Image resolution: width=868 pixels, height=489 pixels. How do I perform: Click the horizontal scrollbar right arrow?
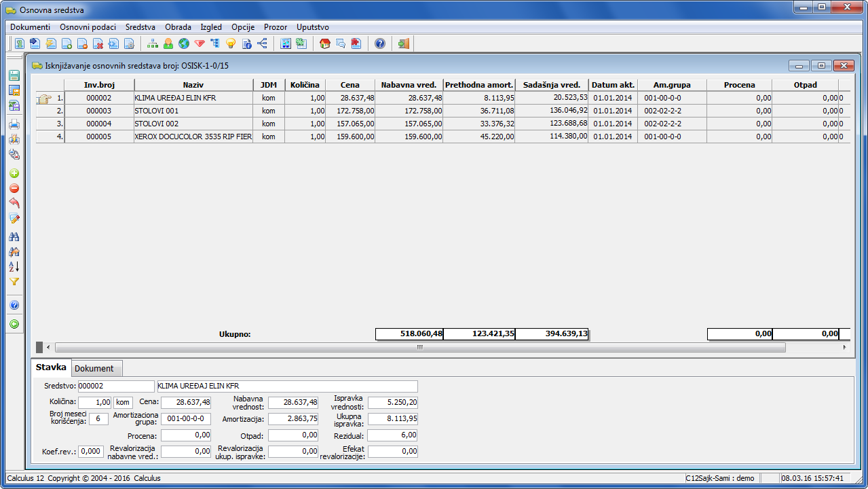[x=844, y=347]
